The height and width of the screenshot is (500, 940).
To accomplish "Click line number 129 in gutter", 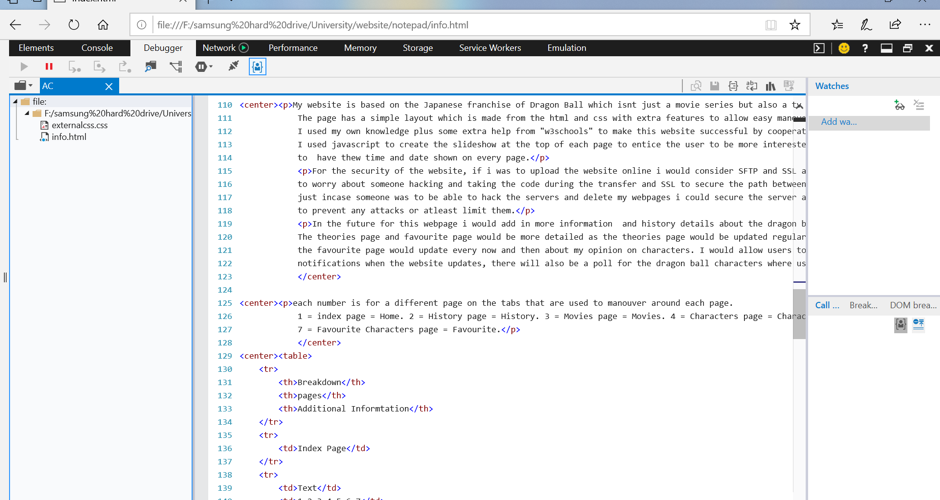I will [x=225, y=356].
